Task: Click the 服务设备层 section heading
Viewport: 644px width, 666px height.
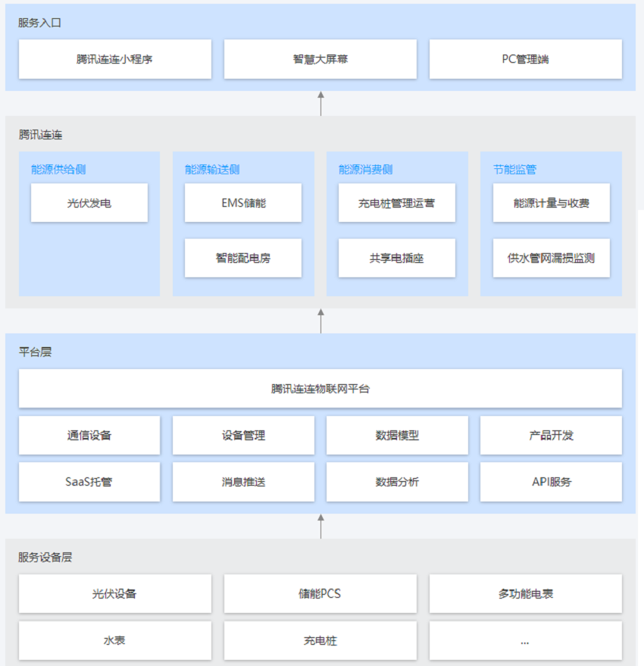Action: click(45, 557)
